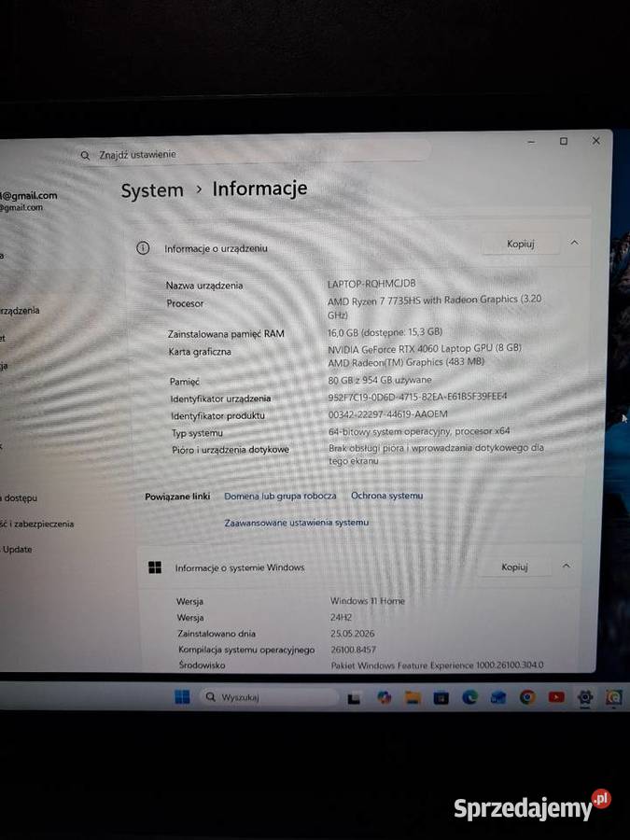
Task: Close the Settings window
Action: [595, 140]
